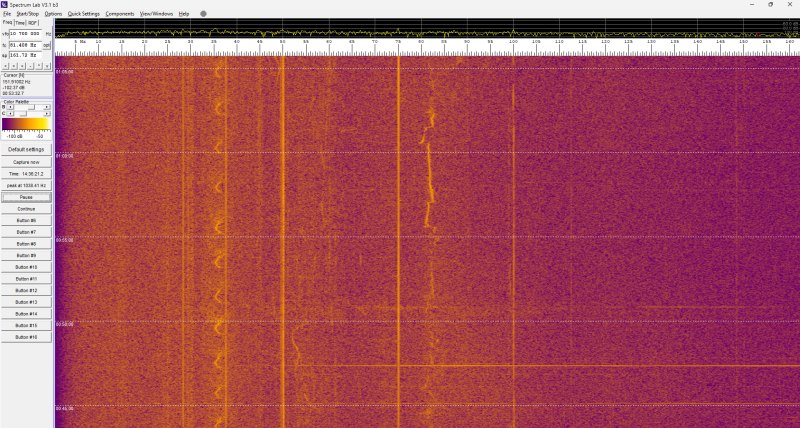Click left arrow of contrast C scrollbar
This screenshot has width=800, height=428.
click(x=10, y=114)
